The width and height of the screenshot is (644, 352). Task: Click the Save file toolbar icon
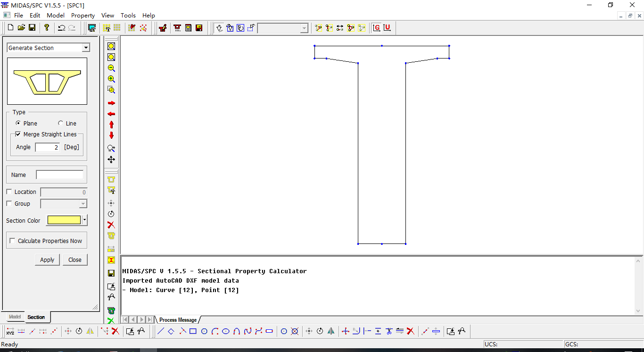(x=32, y=28)
